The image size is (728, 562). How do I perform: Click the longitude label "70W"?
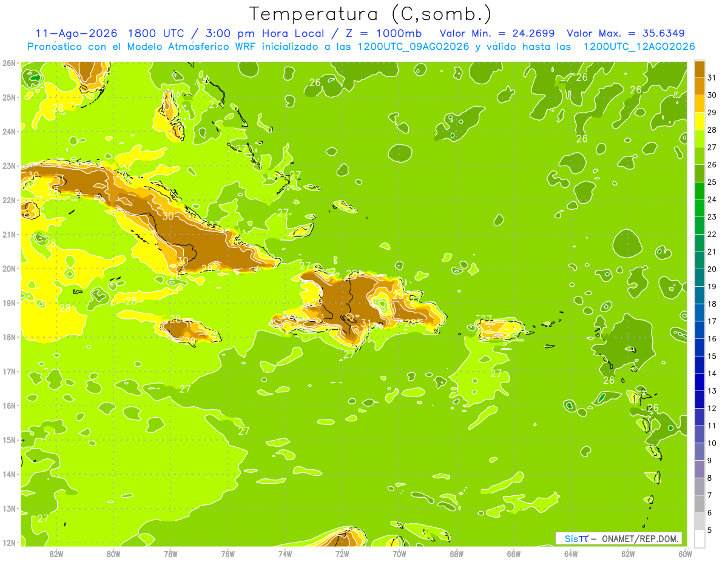(399, 554)
